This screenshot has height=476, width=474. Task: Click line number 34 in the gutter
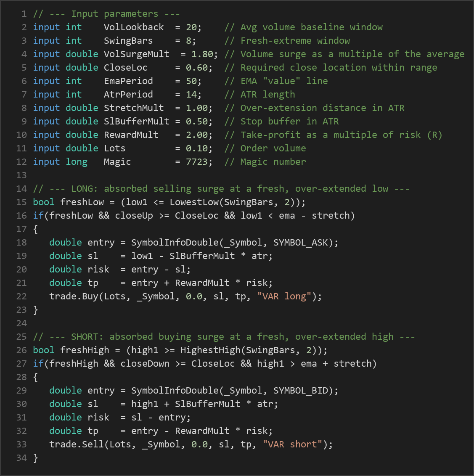pos(21,458)
